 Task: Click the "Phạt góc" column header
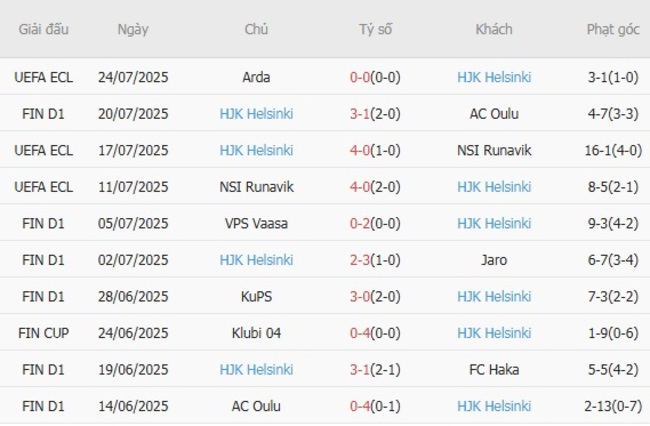coord(613,29)
